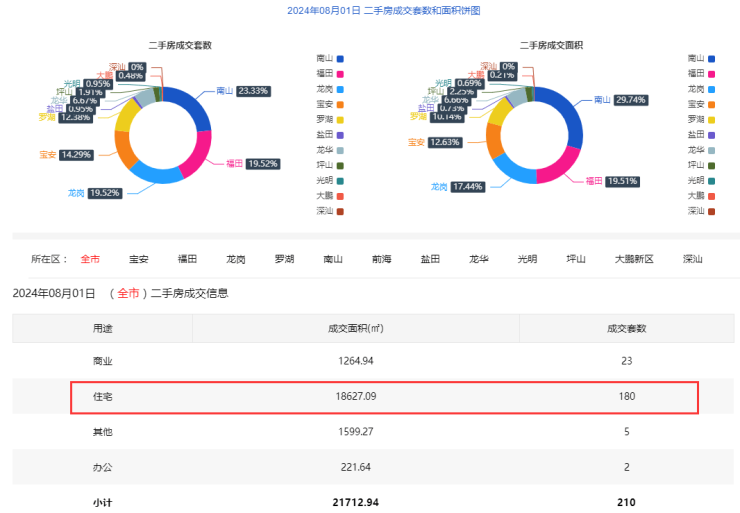Hide 龙岗 series in 成交面积 chart legend

[x=712, y=89]
